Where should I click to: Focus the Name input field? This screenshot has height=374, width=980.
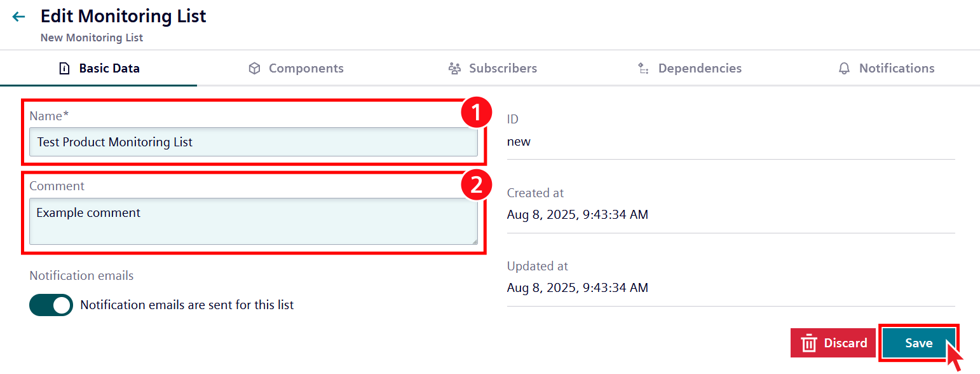pos(253,142)
